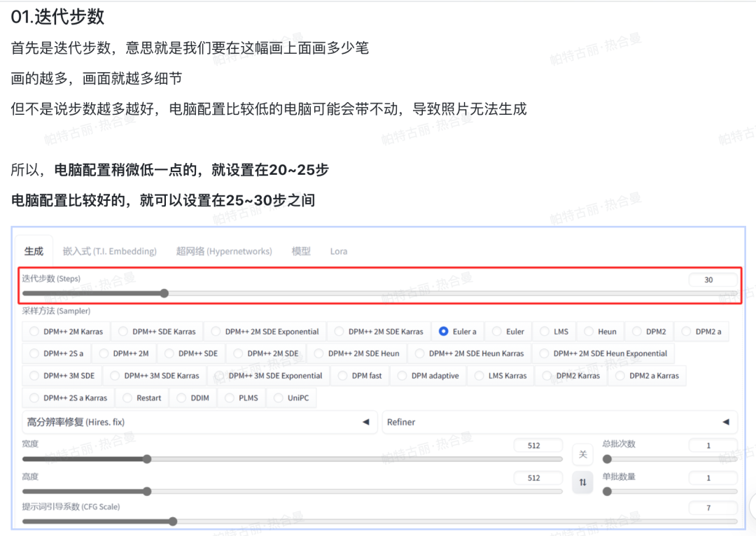This screenshot has height=536, width=756.
Task: Click the 采样方法 (Sampler) label
Action: pyautogui.click(x=56, y=311)
